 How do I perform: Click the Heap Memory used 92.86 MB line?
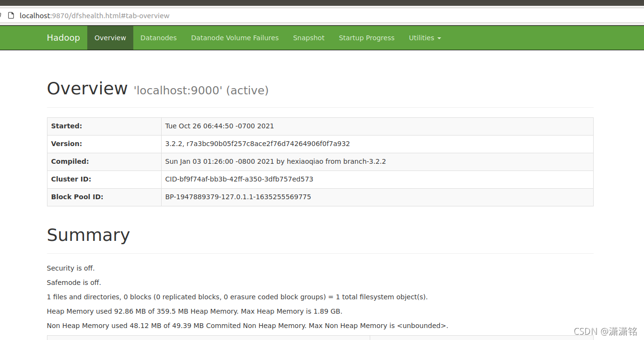(x=195, y=311)
